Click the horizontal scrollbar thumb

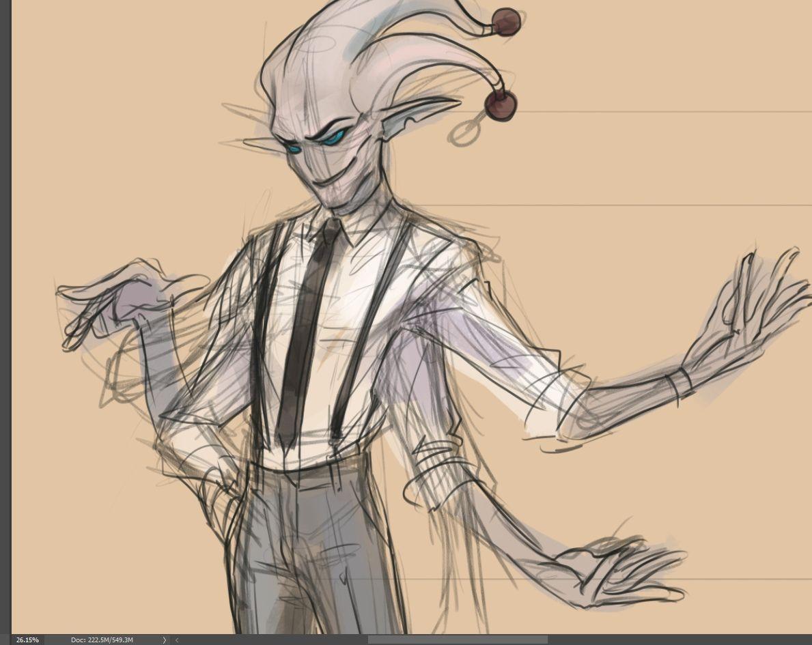coord(457,640)
